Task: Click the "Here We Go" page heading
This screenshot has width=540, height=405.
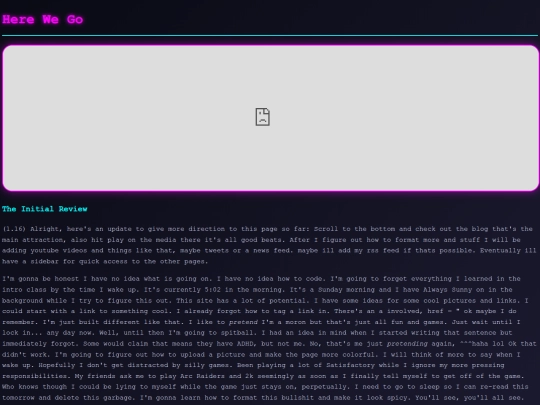Action: [43, 19]
